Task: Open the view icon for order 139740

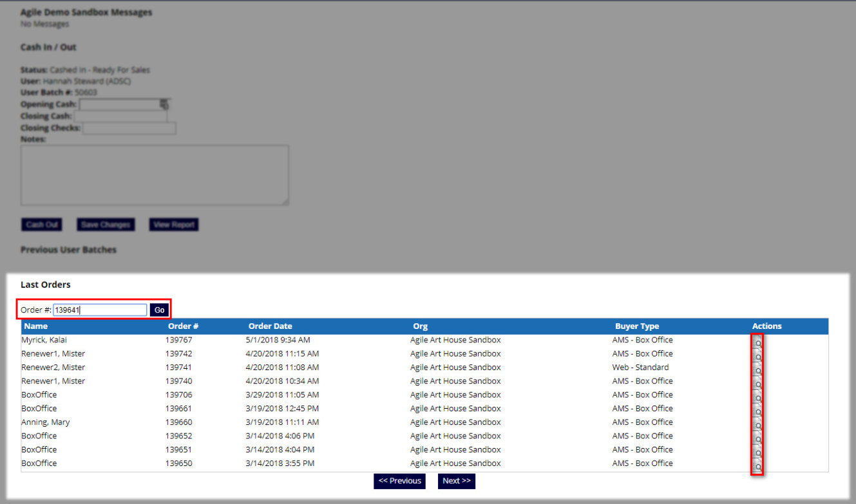Action: (757, 384)
